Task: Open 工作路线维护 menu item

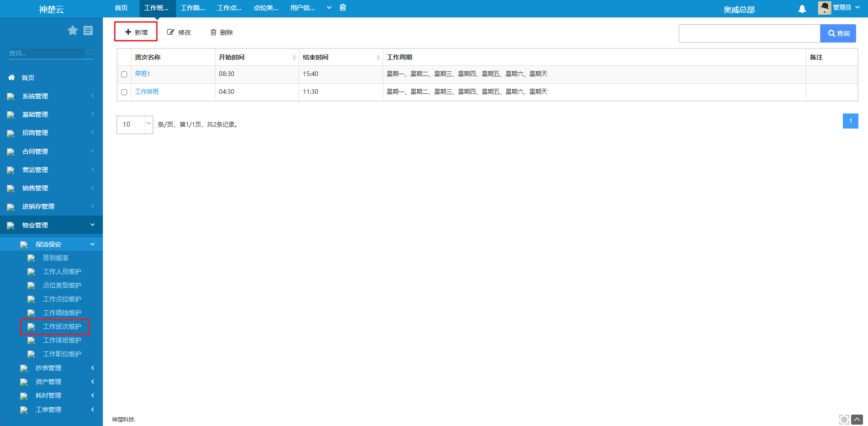Action: (62, 313)
